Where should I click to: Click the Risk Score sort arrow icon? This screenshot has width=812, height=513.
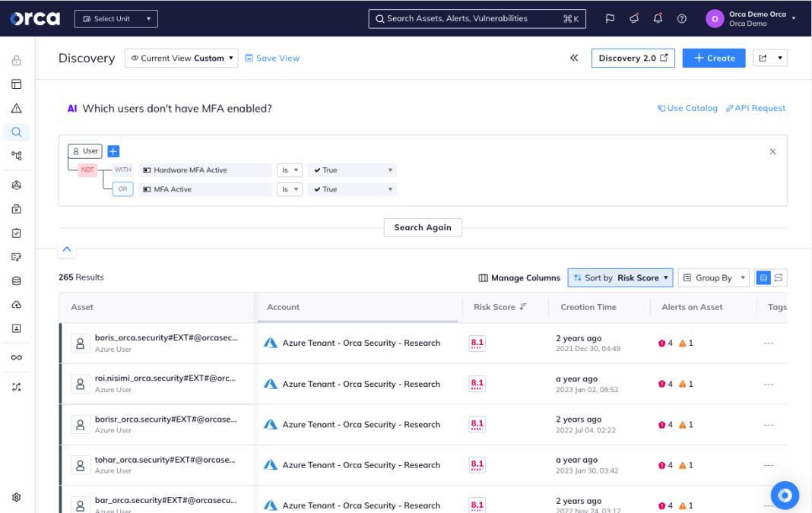click(523, 307)
